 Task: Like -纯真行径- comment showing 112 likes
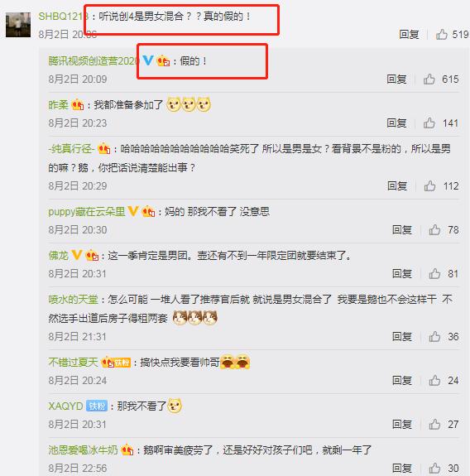[x=430, y=185]
